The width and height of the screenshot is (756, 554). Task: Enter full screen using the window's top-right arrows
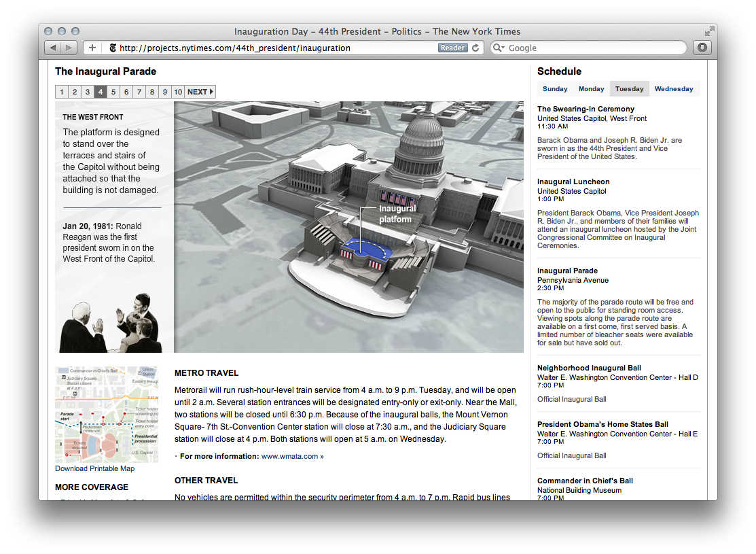(710, 31)
